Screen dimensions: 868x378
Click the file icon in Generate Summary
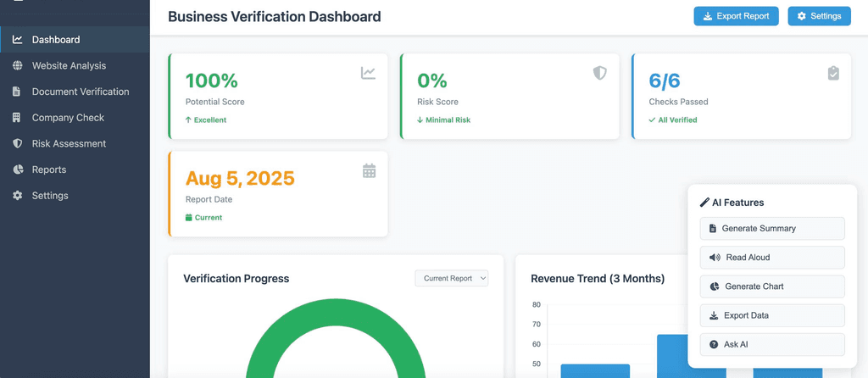point(713,229)
